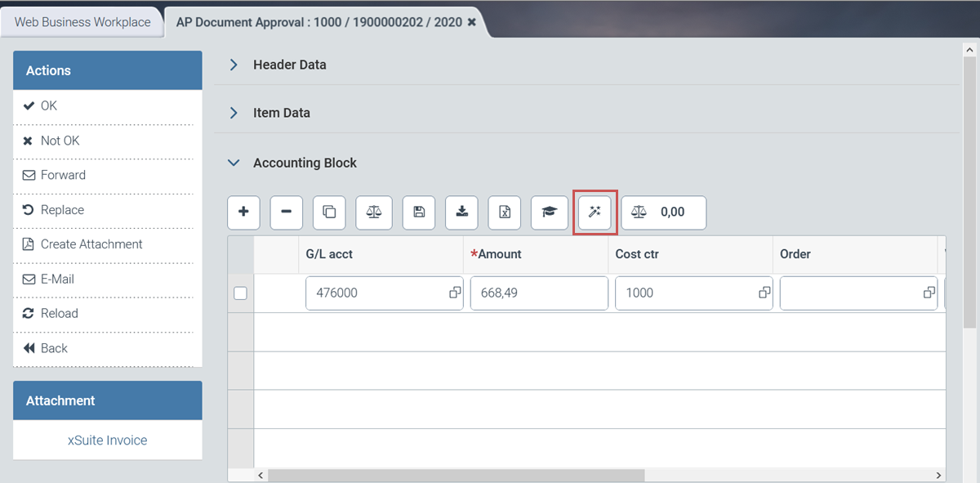Open value help for G/L acct 476000
This screenshot has height=483, width=980.
click(455, 293)
